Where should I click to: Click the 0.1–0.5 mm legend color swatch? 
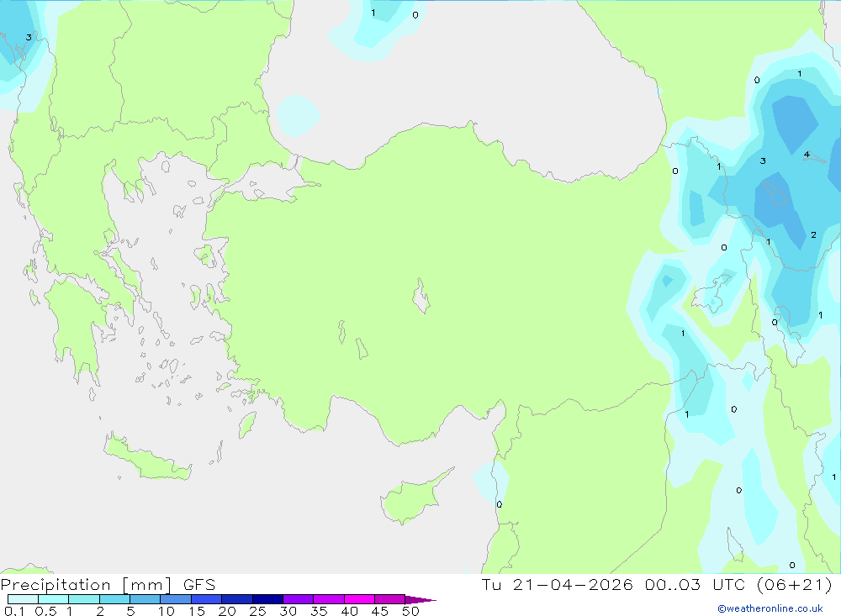point(23,599)
